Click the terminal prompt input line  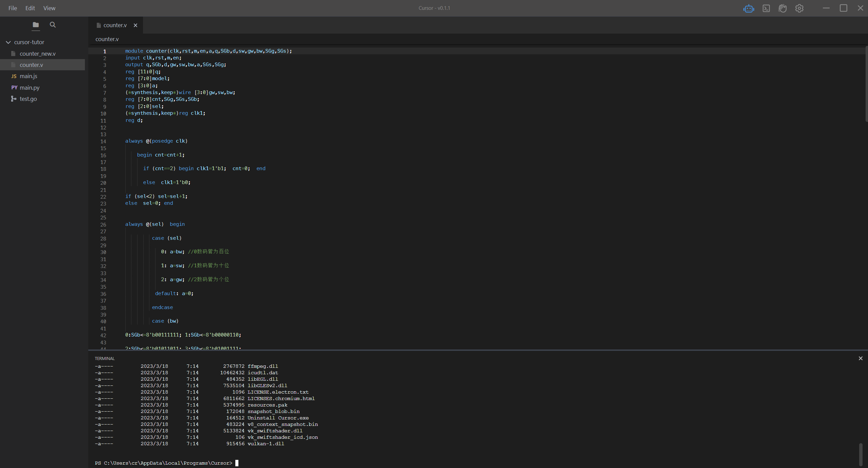pyautogui.click(x=167, y=463)
